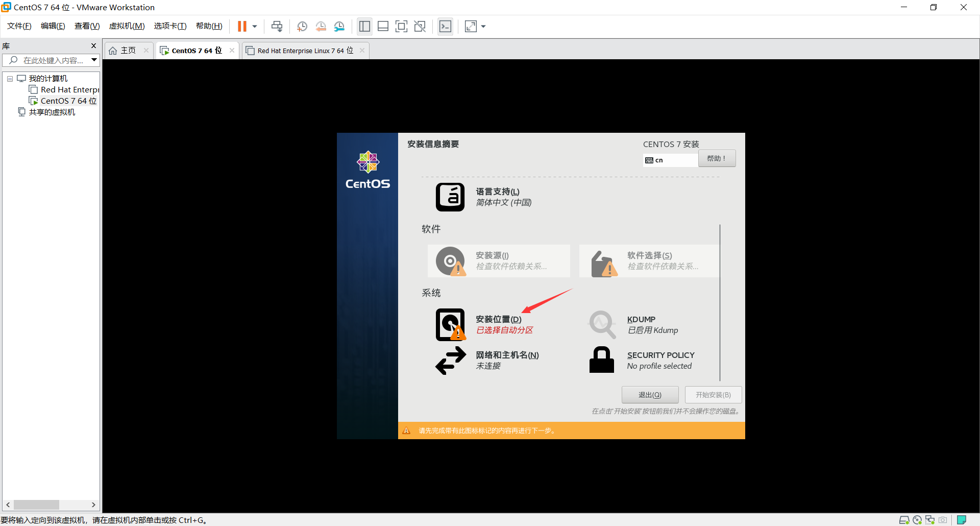Open the 虚拟机(M) menu
Image resolution: width=980 pixels, height=526 pixels.
click(x=127, y=26)
